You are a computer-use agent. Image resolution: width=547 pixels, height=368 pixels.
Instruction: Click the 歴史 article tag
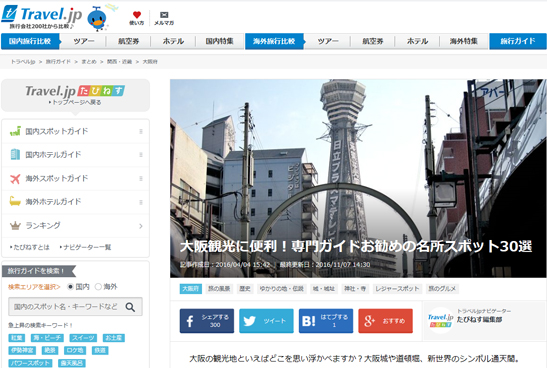tap(245, 289)
